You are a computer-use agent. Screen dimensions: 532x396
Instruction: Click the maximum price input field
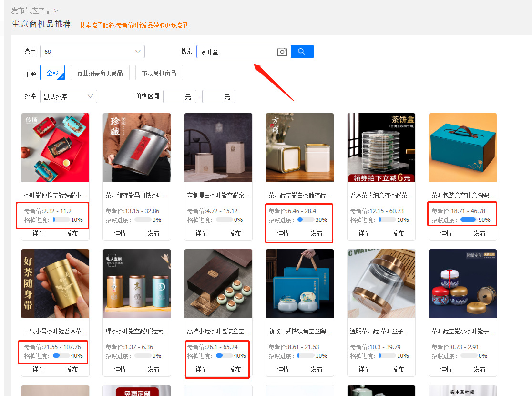[x=218, y=96]
